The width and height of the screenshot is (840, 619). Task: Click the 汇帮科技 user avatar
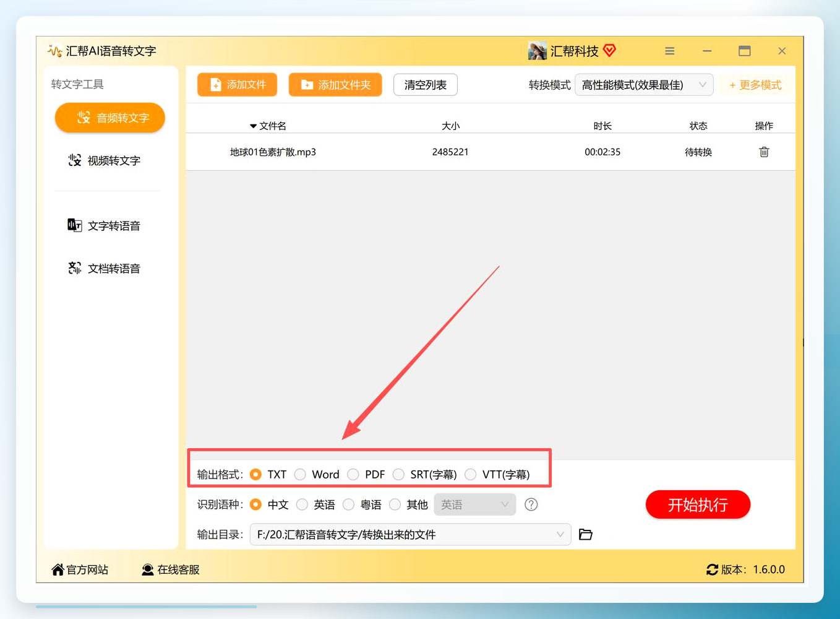pyautogui.click(x=537, y=51)
